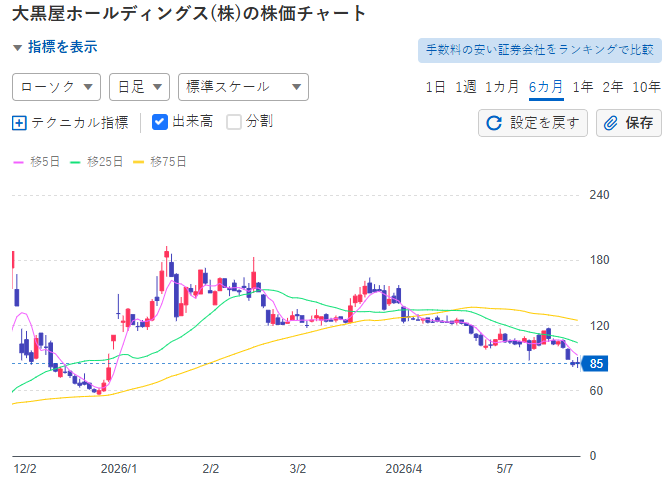The width and height of the screenshot is (664, 481).
Task: Click the 60 price axis label
Action: [x=596, y=391]
